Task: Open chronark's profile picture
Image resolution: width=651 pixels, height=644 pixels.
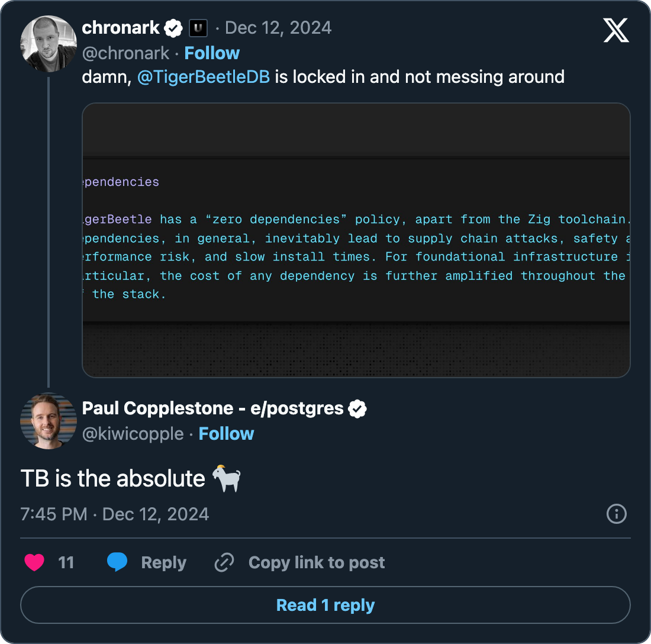Action: pos(49,44)
